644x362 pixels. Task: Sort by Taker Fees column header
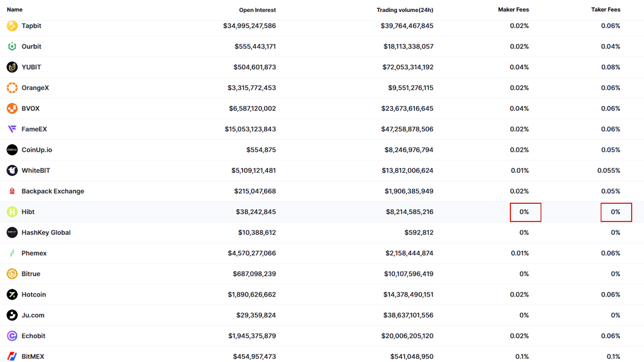pos(605,10)
